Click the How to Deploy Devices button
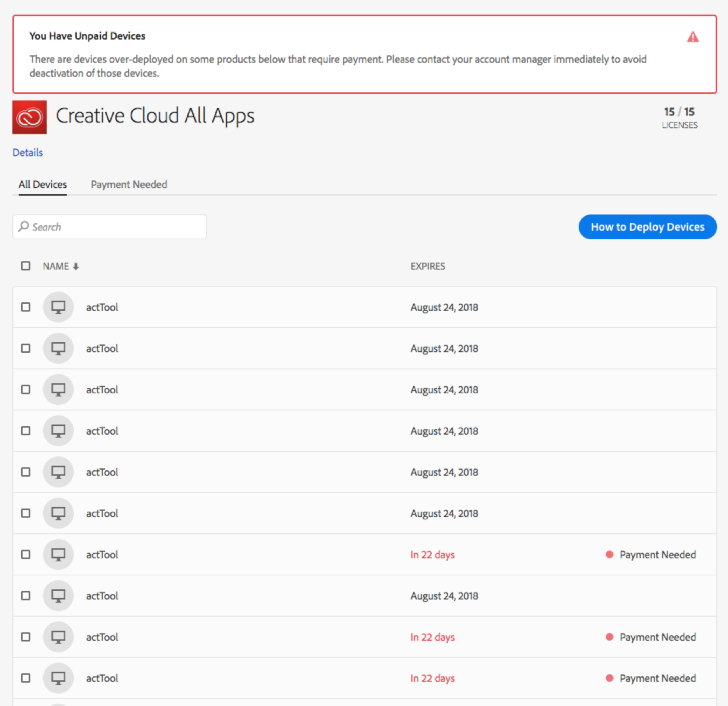Image resolution: width=728 pixels, height=706 pixels. click(x=647, y=227)
